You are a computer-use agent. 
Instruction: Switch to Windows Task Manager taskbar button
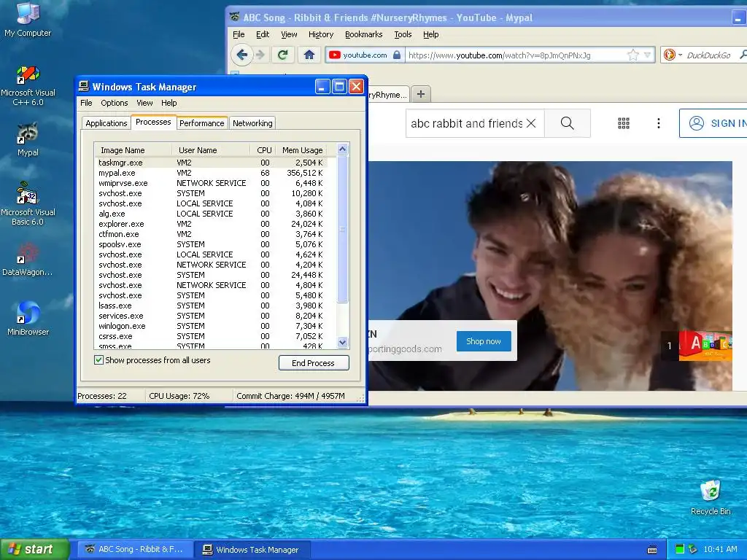point(253,550)
